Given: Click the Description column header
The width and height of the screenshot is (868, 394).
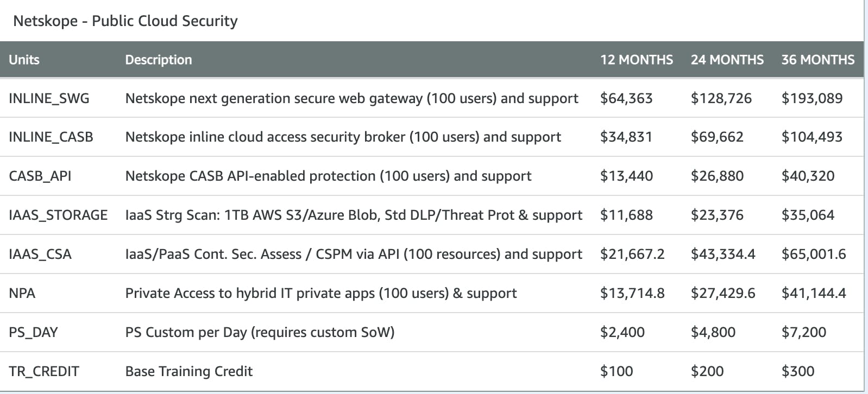Looking at the screenshot, I should (159, 60).
